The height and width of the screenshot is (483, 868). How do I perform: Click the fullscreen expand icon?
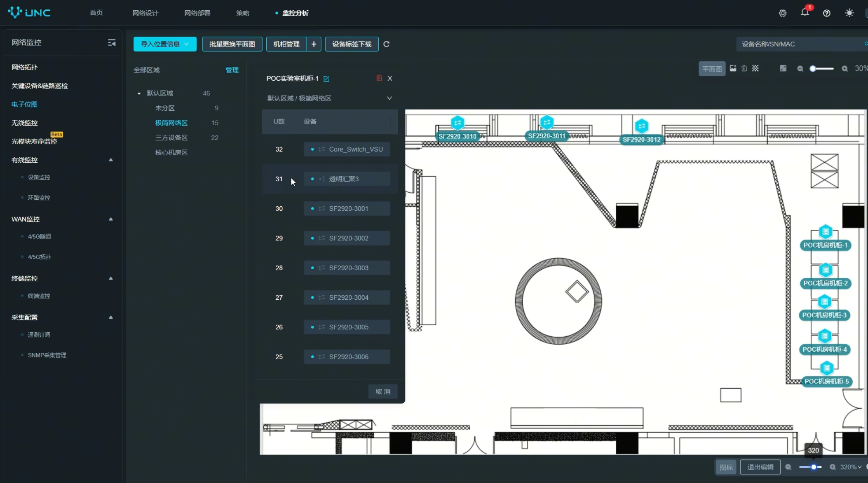[x=783, y=68]
